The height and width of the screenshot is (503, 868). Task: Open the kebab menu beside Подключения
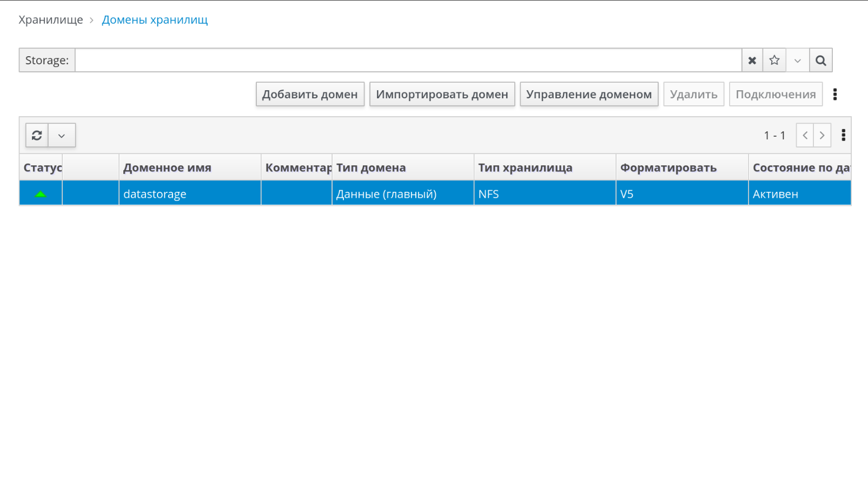point(835,95)
